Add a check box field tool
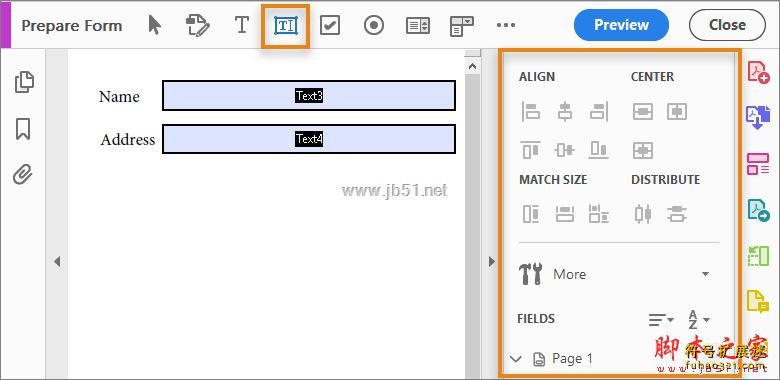Screen dimensions: 780x380 329,25
